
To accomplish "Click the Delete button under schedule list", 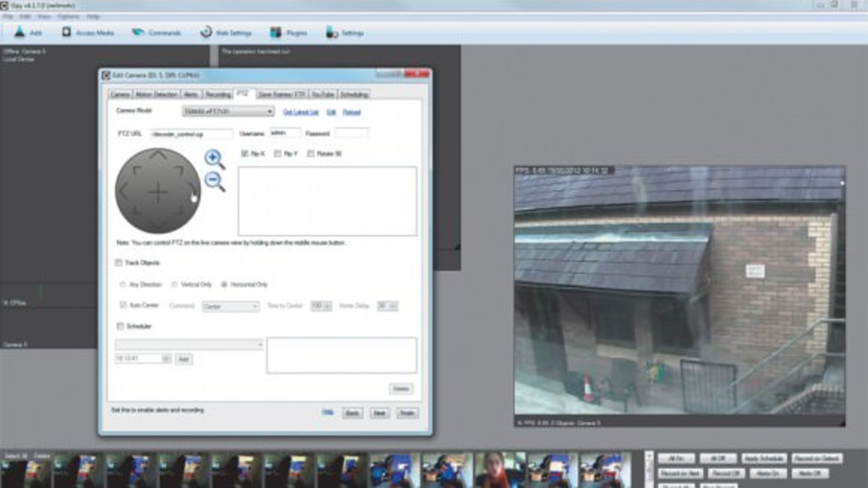I will [x=401, y=389].
